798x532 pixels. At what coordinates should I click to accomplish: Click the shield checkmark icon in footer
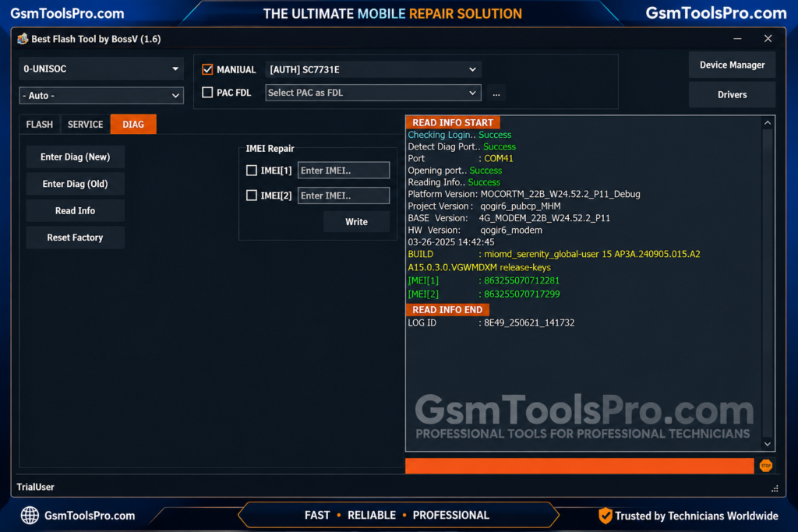tap(605, 515)
